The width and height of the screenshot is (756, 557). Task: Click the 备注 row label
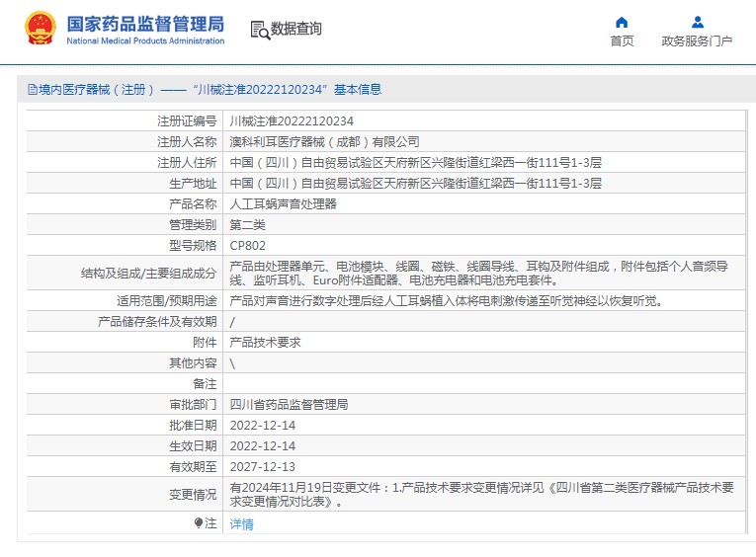pos(205,383)
